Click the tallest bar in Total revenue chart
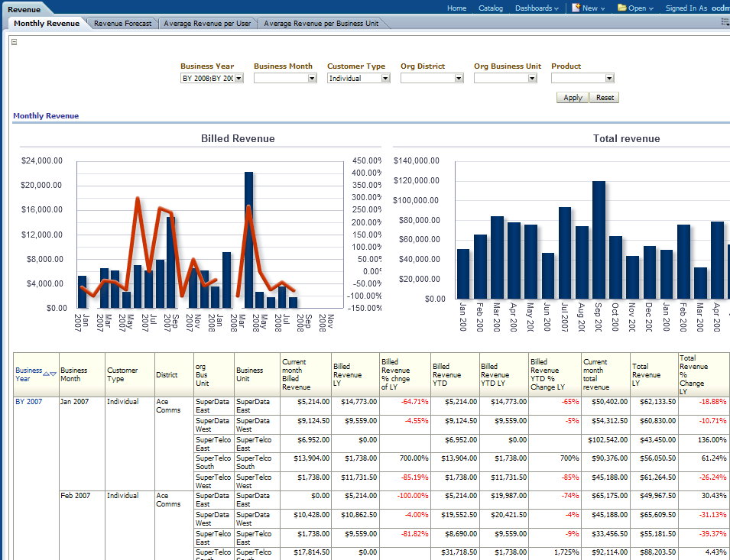This screenshot has height=560, width=730. [599, 240]
